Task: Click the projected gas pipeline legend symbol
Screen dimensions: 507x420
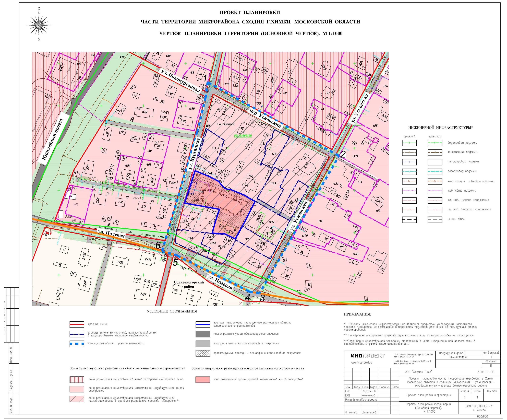Action: 435,171
